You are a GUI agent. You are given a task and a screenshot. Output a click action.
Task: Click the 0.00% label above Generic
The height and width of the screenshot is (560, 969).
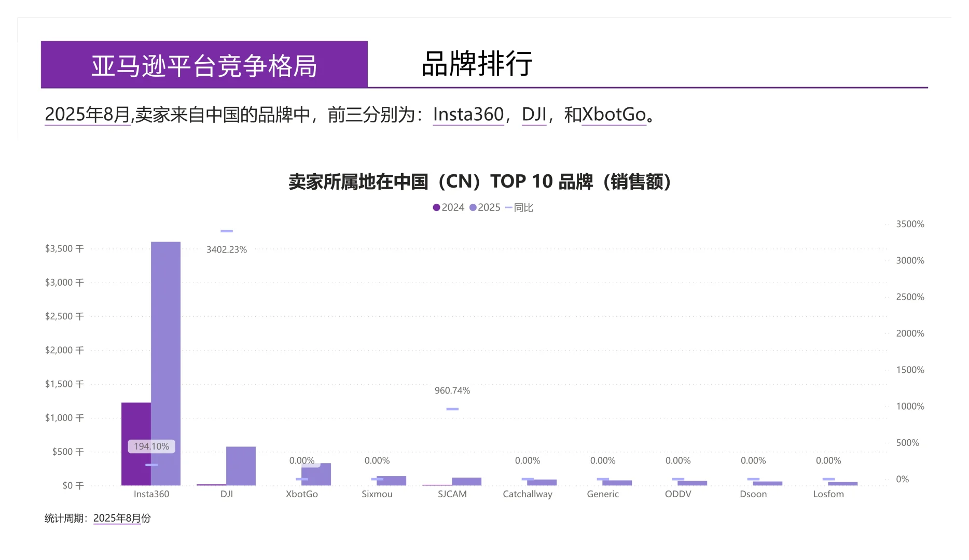(x=603, y=460)
